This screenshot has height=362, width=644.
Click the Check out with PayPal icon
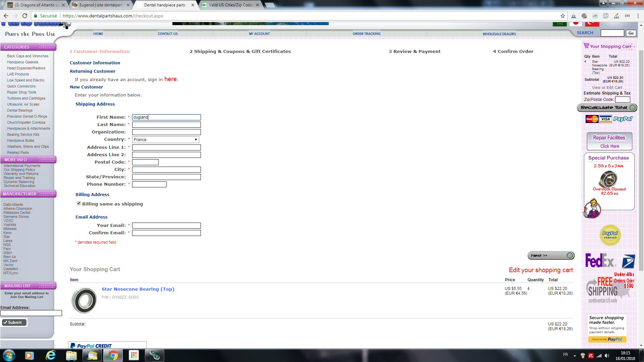coord(607,339)
